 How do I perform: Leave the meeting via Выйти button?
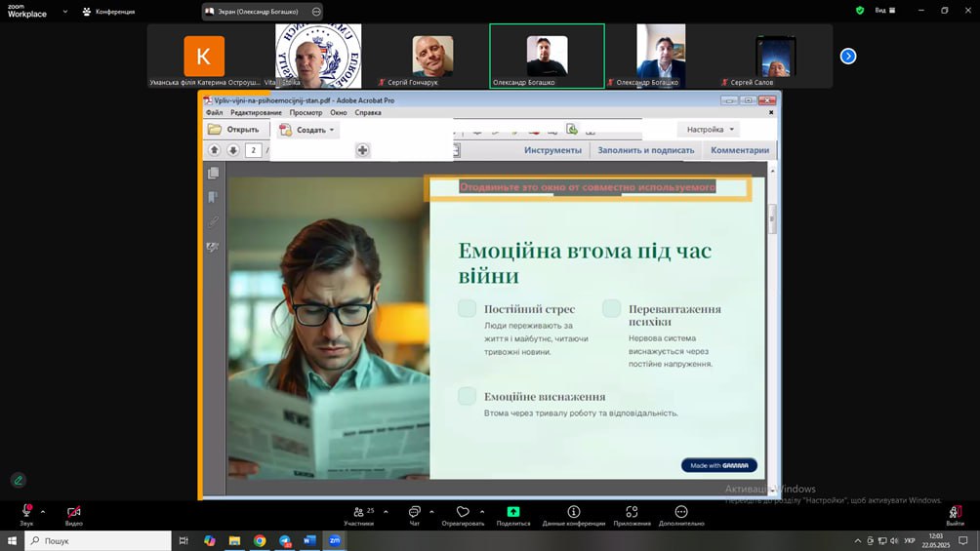(x=955, y=513)
